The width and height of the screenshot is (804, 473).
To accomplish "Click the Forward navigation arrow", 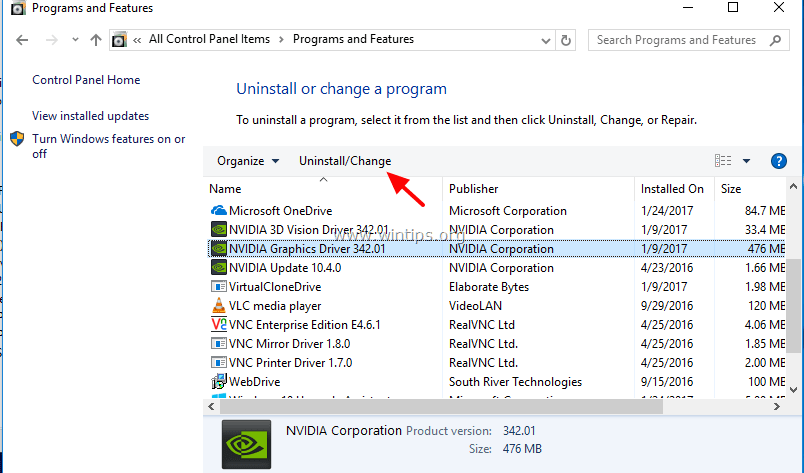I will [x=52, y=40].
